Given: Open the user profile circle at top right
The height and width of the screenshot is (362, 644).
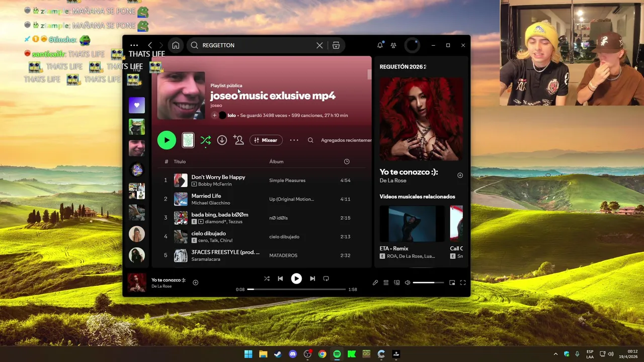Looking at the screenshot, I should 412,45.
